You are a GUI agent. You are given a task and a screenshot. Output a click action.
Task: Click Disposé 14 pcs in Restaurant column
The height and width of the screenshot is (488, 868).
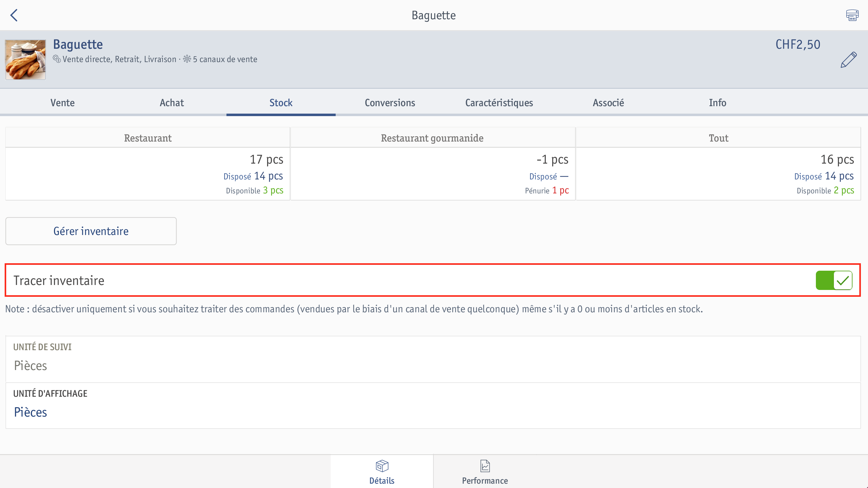pos(253,176)
